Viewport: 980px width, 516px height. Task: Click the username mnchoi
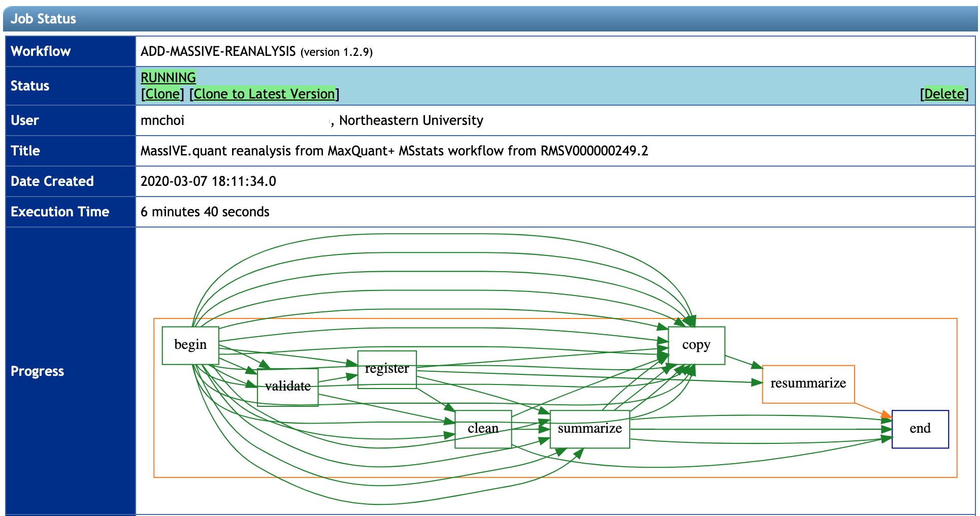click(x=162, y=120)
